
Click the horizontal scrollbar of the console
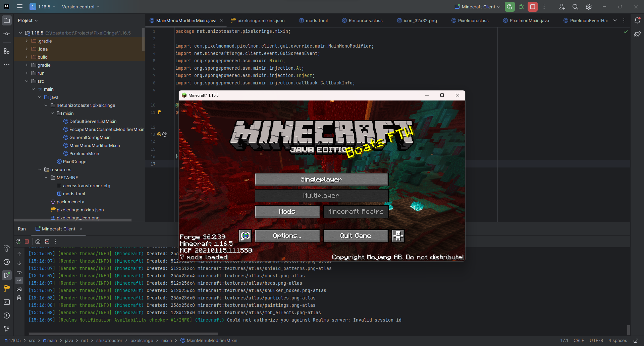pos(123,334)
